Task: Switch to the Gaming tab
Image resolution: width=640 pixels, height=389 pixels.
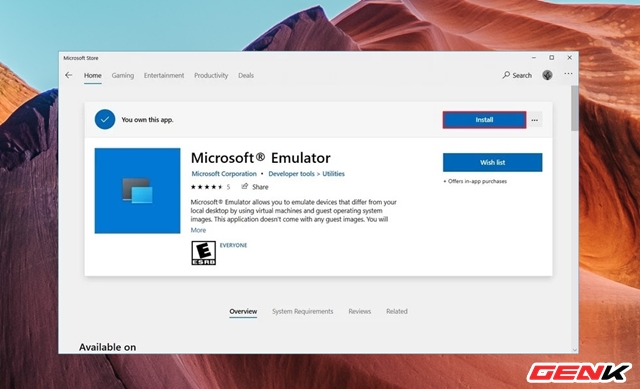Action: (123, 76)
